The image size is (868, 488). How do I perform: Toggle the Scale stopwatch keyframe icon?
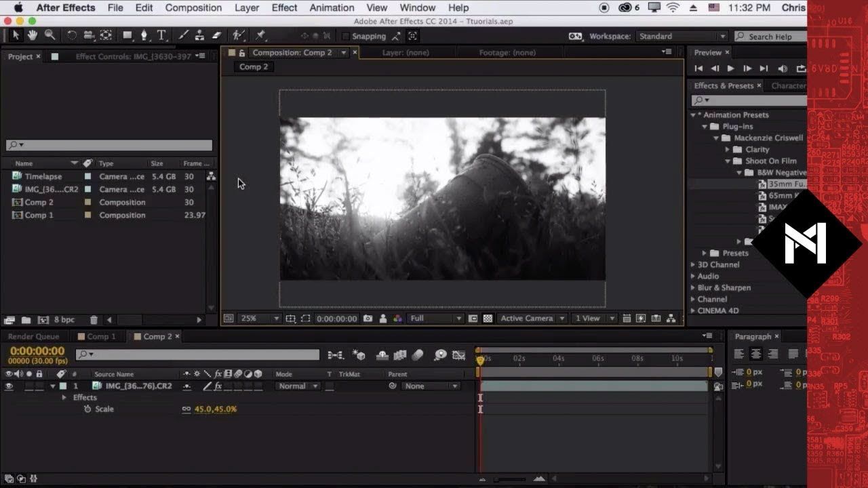87,409
